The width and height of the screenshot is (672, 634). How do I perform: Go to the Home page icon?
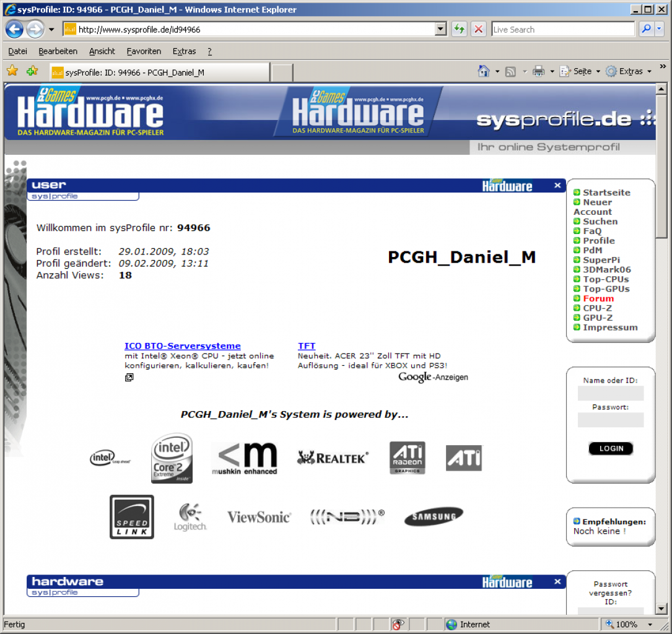point(484,71)
